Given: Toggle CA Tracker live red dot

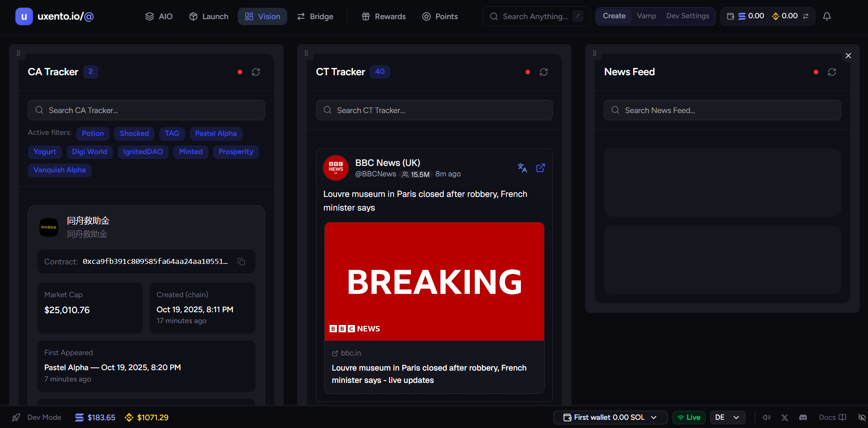Looking at the screenshot, I should (x=240, y=72).
